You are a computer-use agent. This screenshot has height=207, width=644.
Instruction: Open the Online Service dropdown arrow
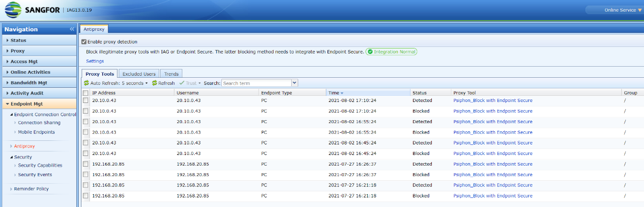639,10
